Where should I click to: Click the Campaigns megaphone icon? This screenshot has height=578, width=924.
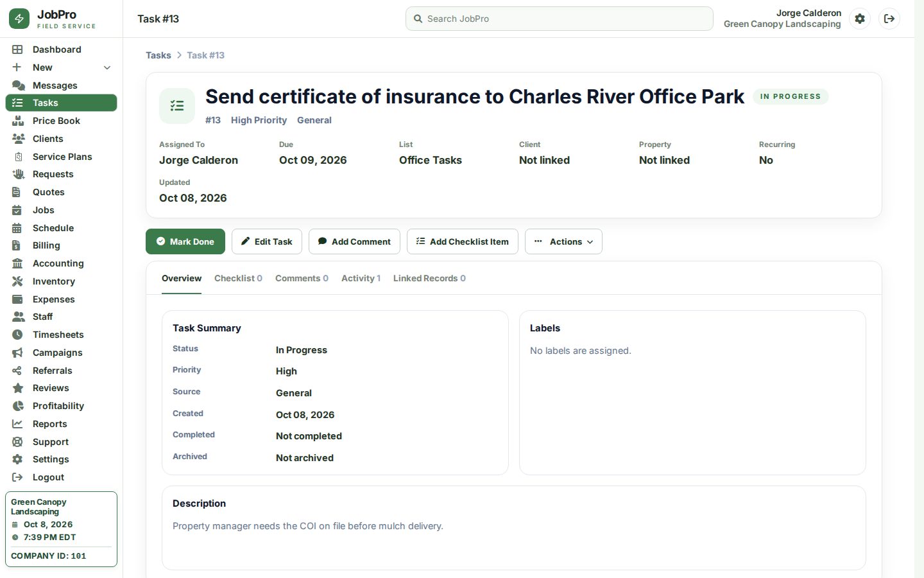[17, 353]
